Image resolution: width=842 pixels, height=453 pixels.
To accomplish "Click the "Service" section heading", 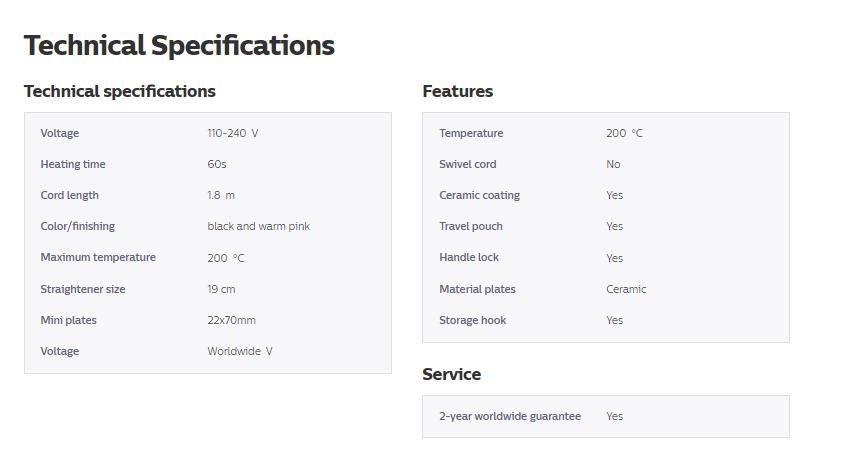I will [451, 374].
